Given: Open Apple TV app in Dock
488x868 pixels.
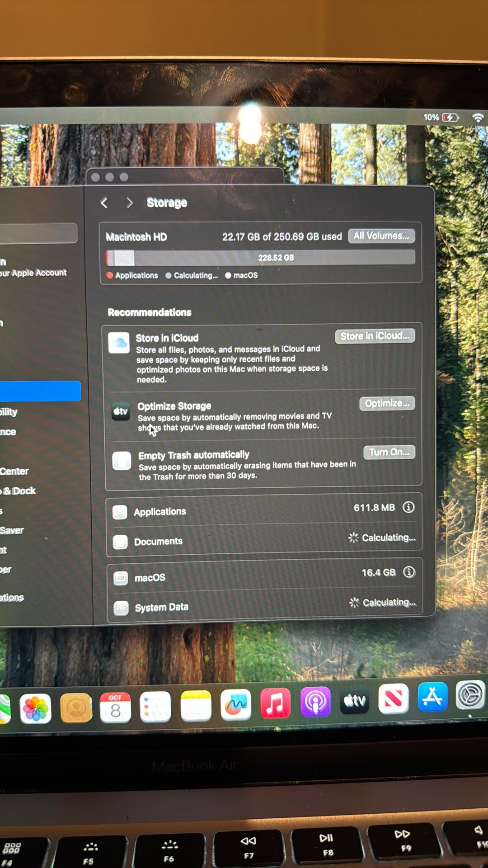Looking at the screenshot, I should (x=355, y=700).
